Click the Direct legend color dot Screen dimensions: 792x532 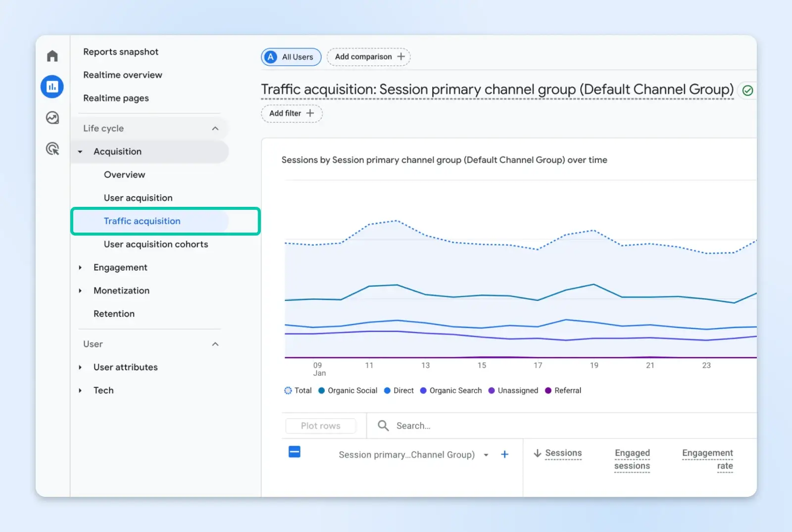[x=388, y=390]
